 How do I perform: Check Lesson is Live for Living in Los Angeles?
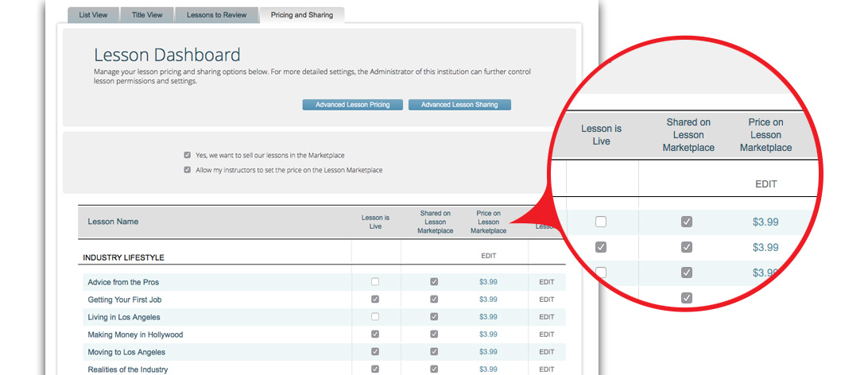point(375,317)
